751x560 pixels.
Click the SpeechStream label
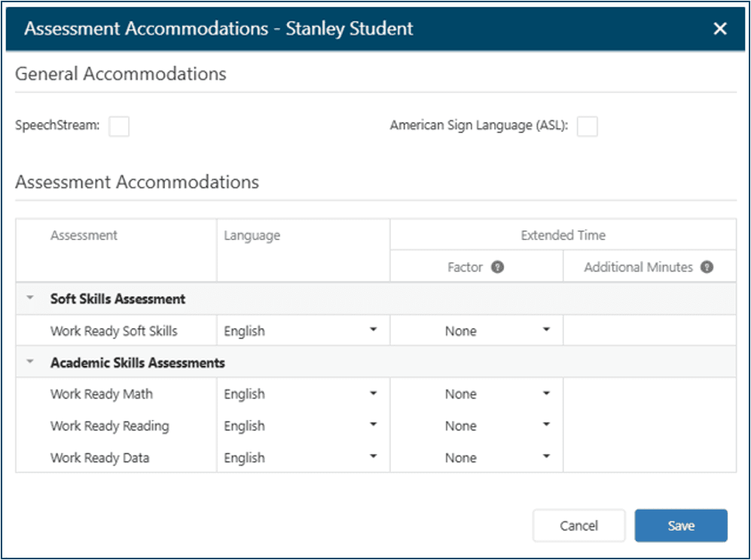tap(57, 126)
